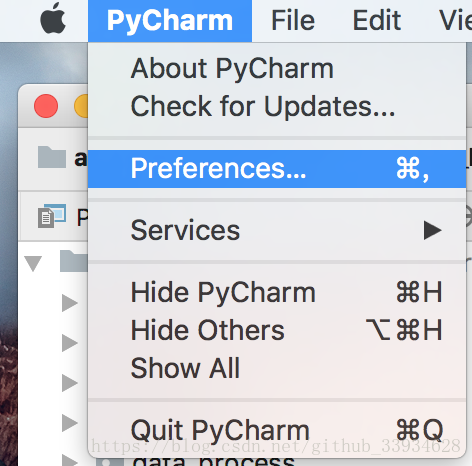Expand the second child folder arrow
Screen dimensions: 472x466
[x=70, y=343]
